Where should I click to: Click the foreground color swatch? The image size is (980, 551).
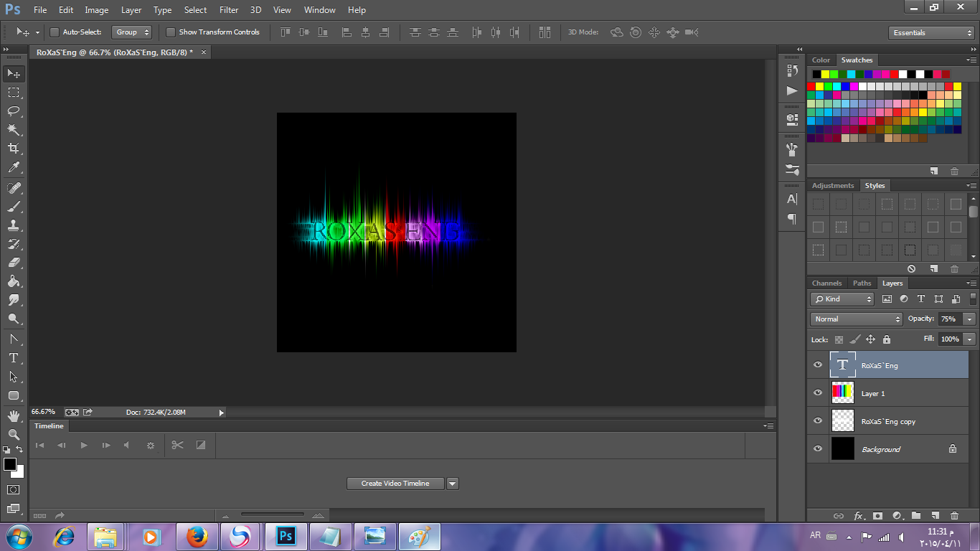click(x=10, y=465)
